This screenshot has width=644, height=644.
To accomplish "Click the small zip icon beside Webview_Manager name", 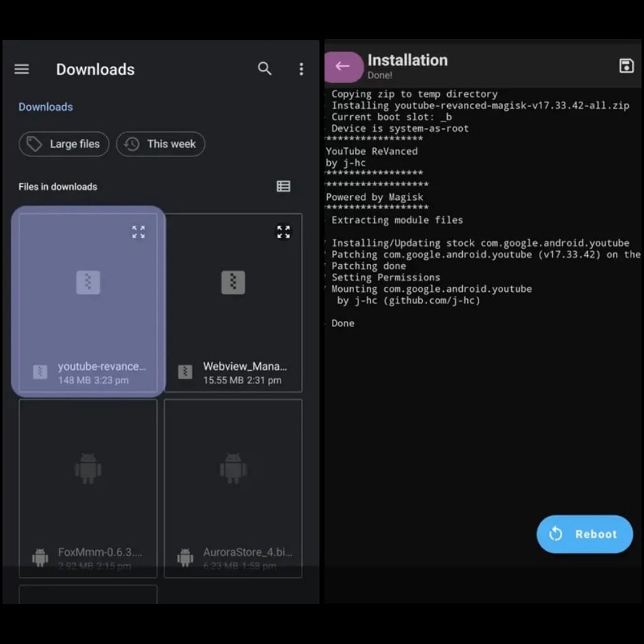I will pyautogui.click(x=186, y=372).
